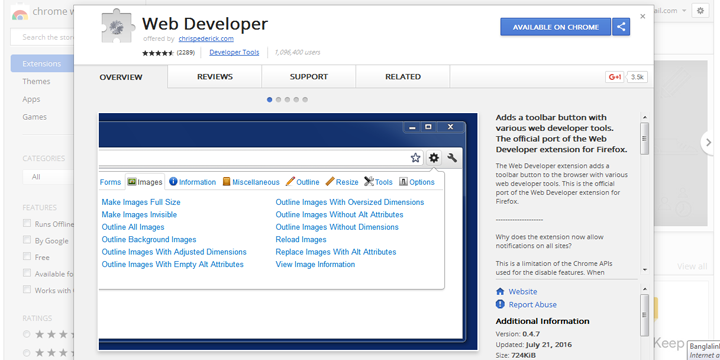Click the description panel scrollbar thumb

pos(645,139)
